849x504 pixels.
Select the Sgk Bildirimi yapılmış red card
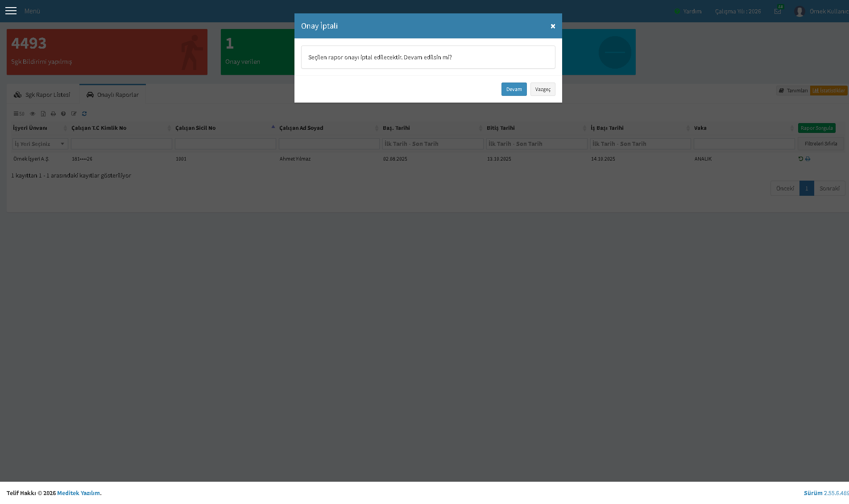click(x=107, y=52)
